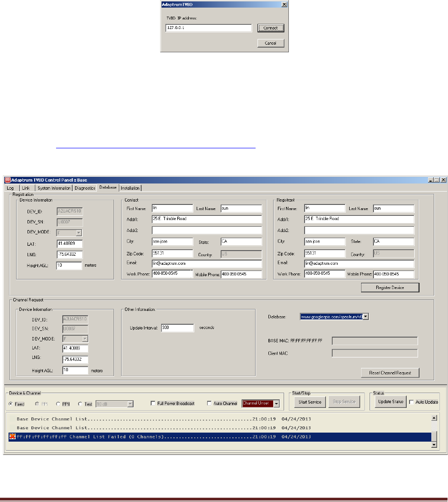Image resolution: width=448 pixels, height=502 pixels.
Task: Click the Channel Request LNG field
Action: pyautogui.click(x=75, y=359)
